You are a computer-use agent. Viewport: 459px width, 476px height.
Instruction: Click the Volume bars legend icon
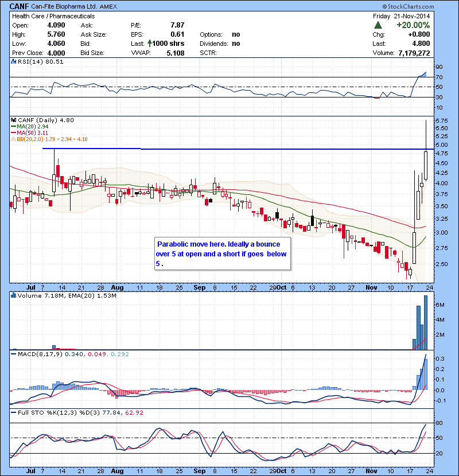tap(13, 295)
